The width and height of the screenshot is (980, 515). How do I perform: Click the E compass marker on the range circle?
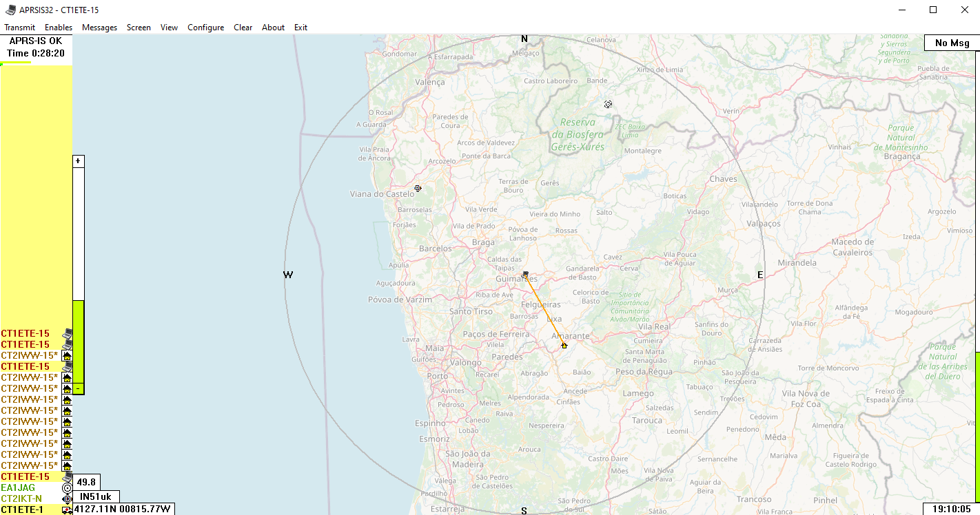(760, 275)
